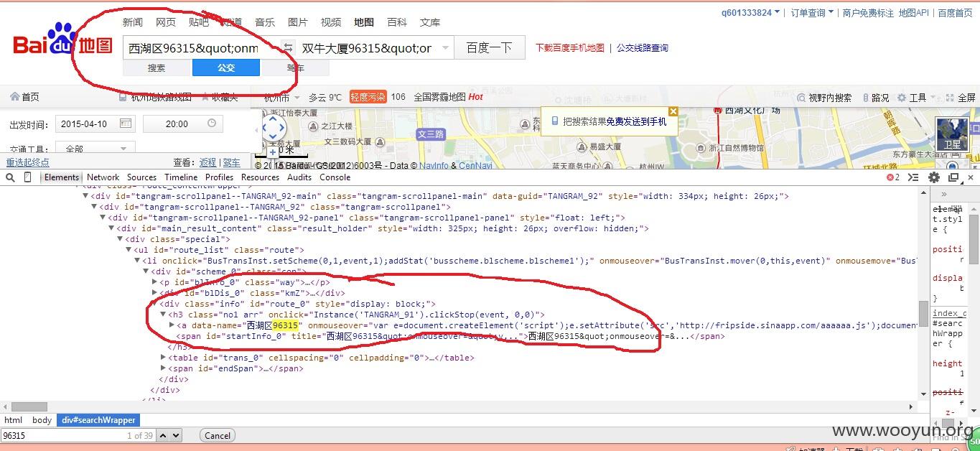
Task: Expand the p id="blInfo_0" node
Action: (x=155, y=282)
